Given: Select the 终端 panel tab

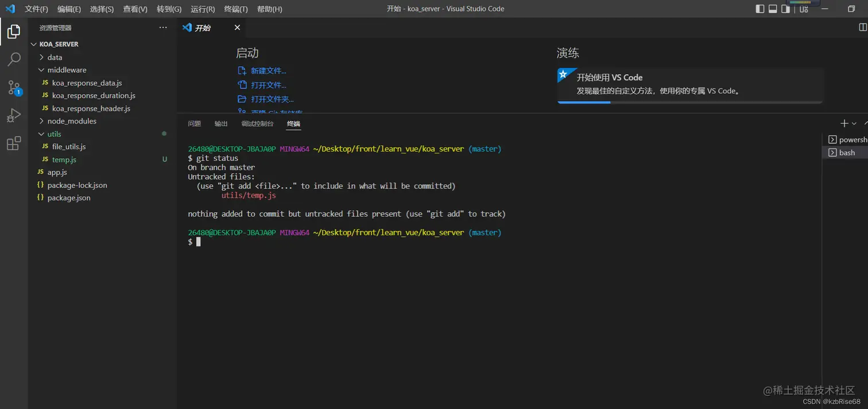Looking at the screenshot, I should pyautogui.click(x=293, y=124).
